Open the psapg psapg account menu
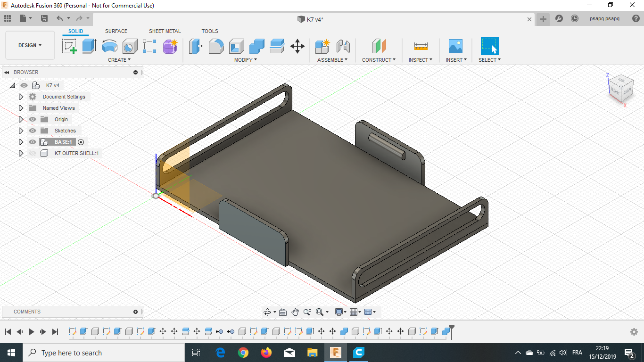The image size is (644, 362). [604, 19]
